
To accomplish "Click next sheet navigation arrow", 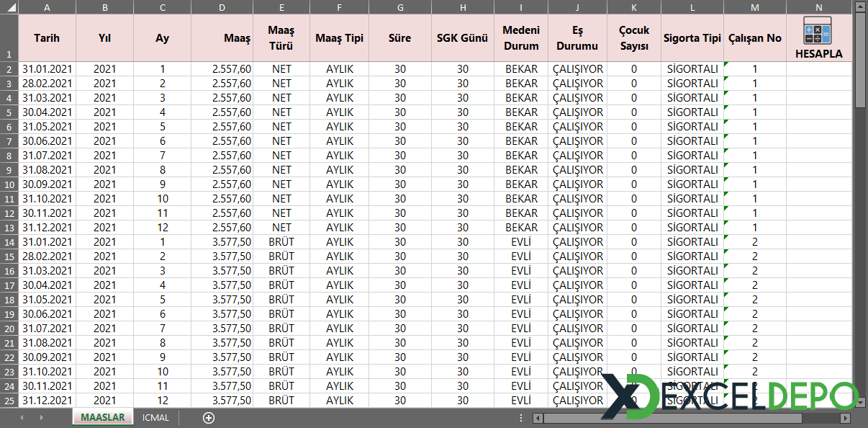I will point(42,418).
